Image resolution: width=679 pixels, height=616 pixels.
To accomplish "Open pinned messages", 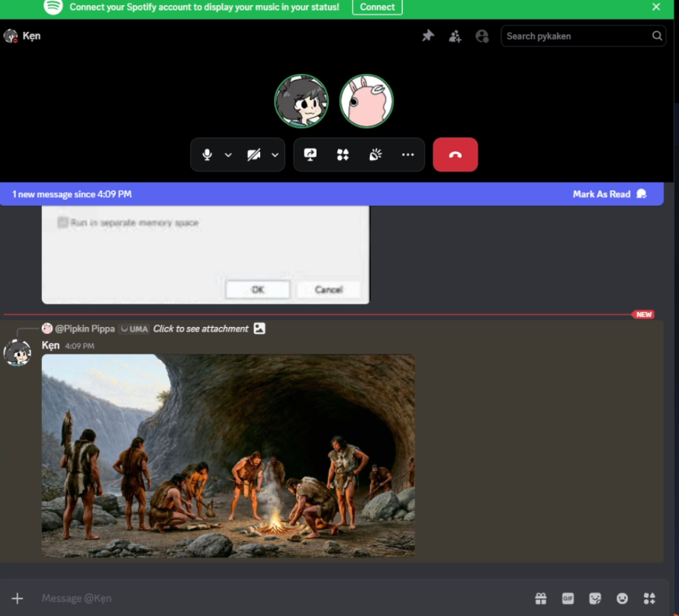I will point(428,36).
